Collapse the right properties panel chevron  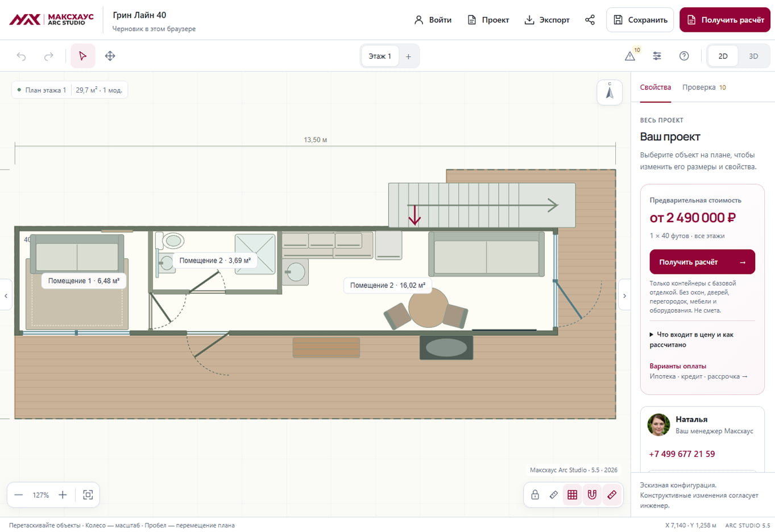click(x=624, y=295)
